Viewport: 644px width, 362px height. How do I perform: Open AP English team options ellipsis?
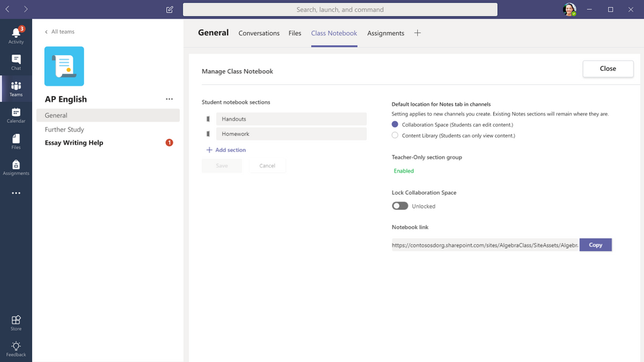pos(169,99)
